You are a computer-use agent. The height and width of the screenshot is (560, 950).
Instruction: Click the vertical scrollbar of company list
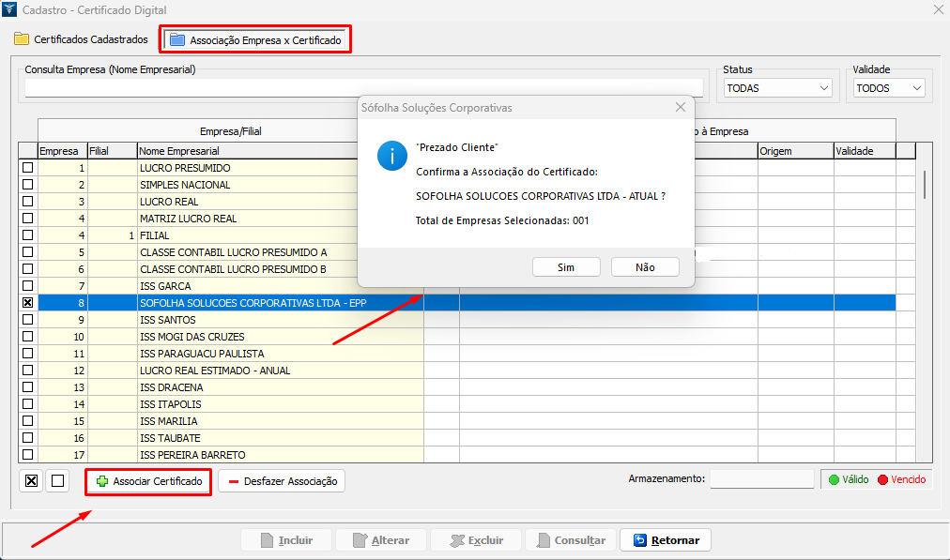click(925, 185)
